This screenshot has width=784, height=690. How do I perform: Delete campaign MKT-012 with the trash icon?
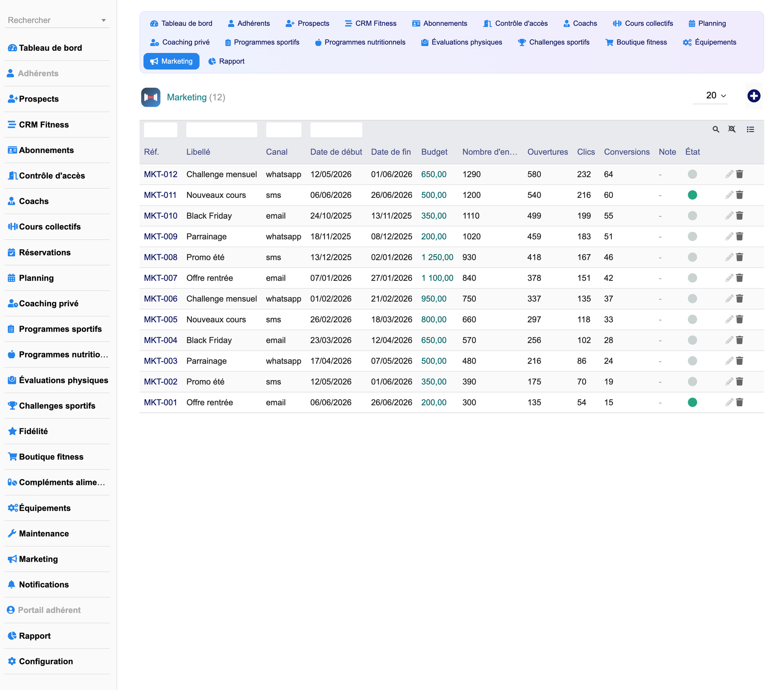(x=740, y=174)
